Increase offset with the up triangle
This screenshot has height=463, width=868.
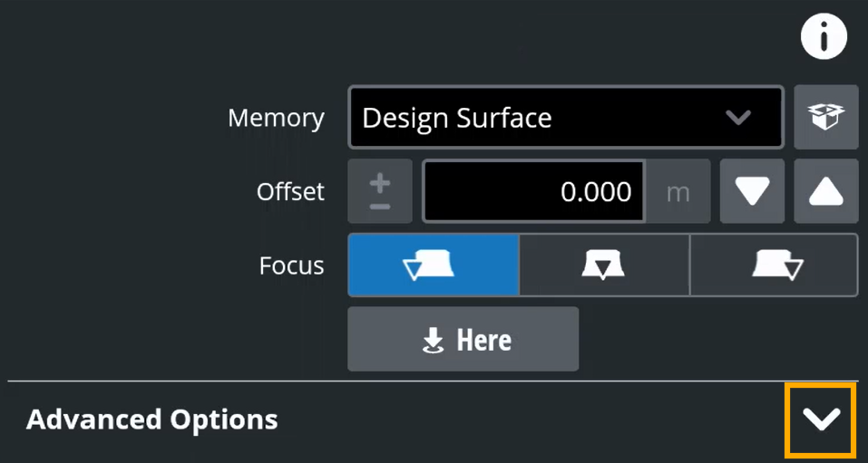pos(826,191)
